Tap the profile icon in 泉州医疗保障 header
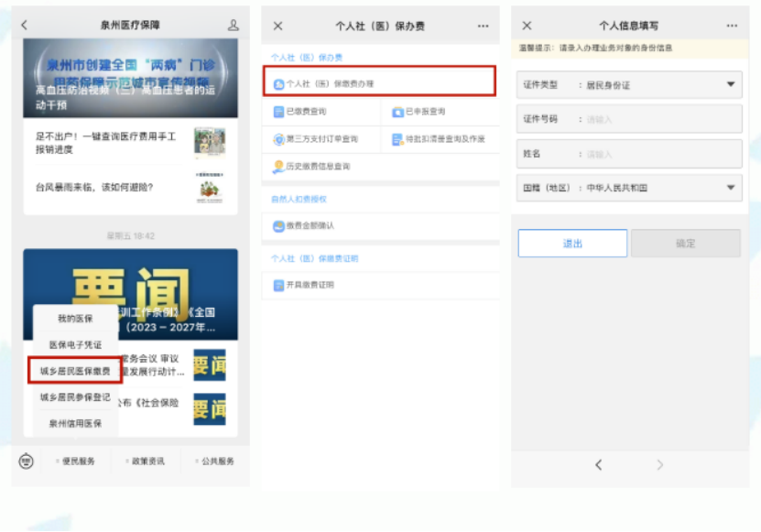The image size is (761, 532). coord(234,26)
